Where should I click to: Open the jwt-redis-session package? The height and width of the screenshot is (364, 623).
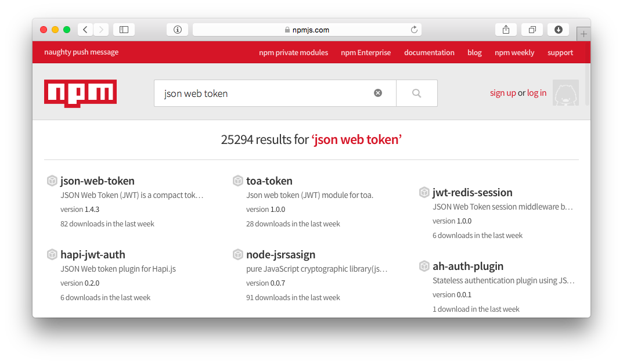pyautogui.click(x=473, y=192)
